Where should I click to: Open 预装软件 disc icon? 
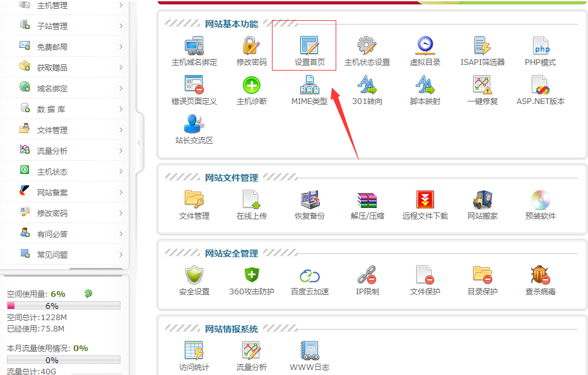[x=541, y=200]
